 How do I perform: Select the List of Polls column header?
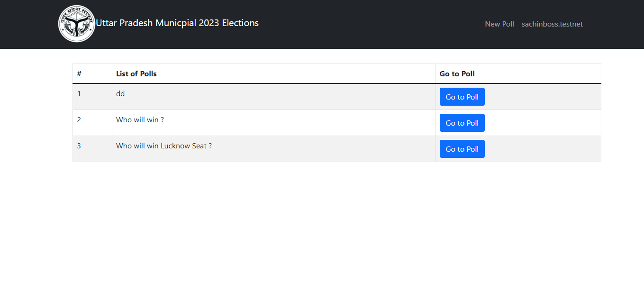coord(136,74)
